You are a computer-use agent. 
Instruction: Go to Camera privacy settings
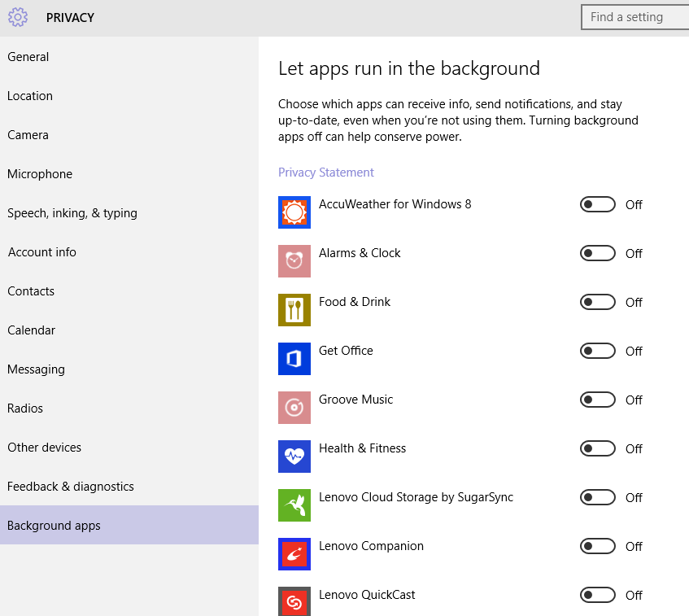[x=129, y=135]
